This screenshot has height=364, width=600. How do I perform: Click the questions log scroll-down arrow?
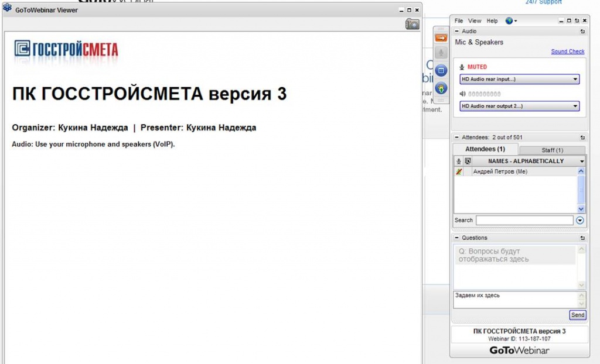click(582, 285)
